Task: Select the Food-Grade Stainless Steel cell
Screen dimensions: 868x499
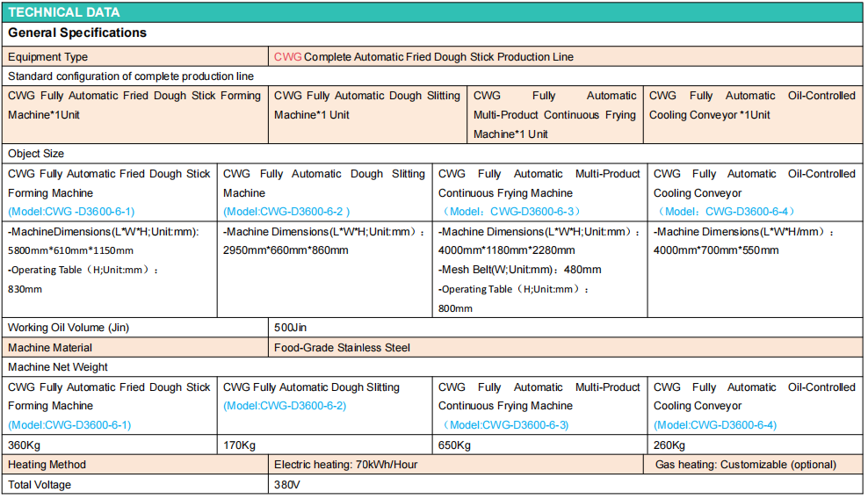Action: (342, 348)
